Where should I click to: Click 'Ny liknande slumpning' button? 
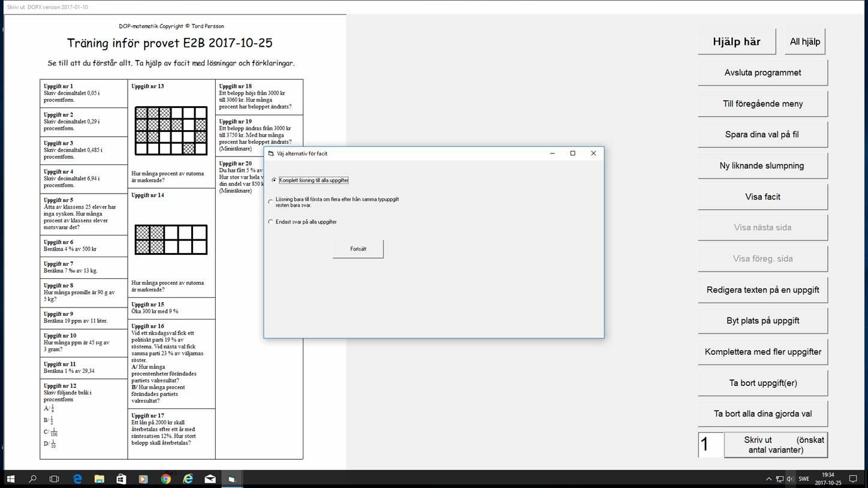(x=762, y=165)
